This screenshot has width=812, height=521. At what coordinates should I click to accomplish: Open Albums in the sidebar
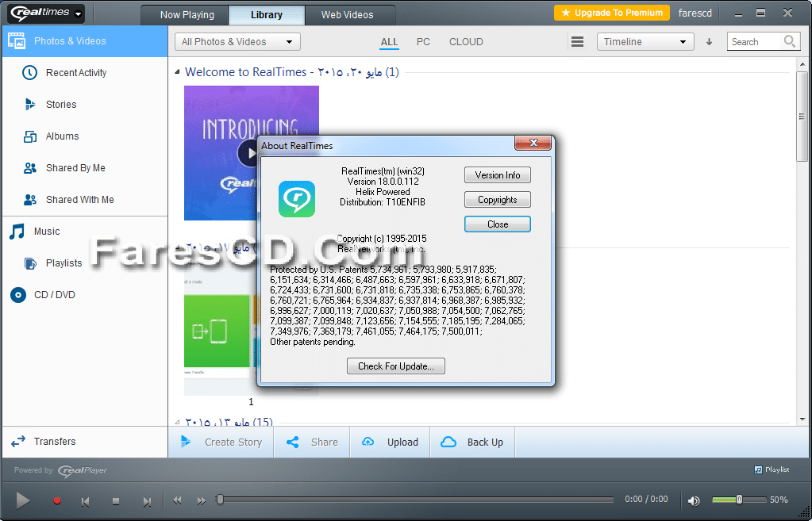pyautogui.click(x=62, y=136)
